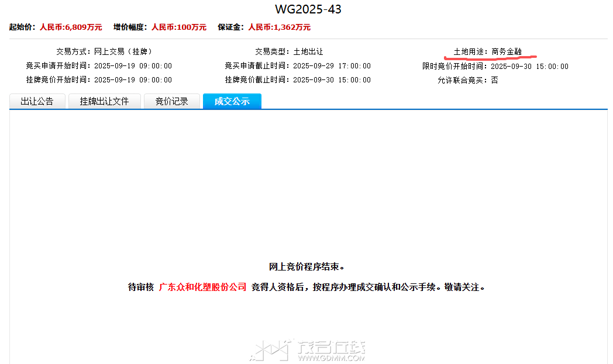Viewport: 613px width, 364px height.
Task: Click the 保证金 amount 1,362万元
Action: (x=279, y=27)
